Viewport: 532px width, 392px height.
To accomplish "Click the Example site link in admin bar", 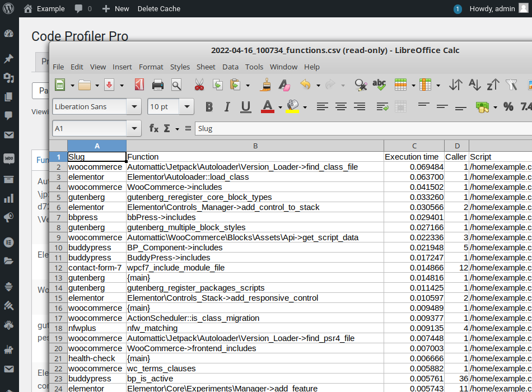I will click(x=44, y=8).
